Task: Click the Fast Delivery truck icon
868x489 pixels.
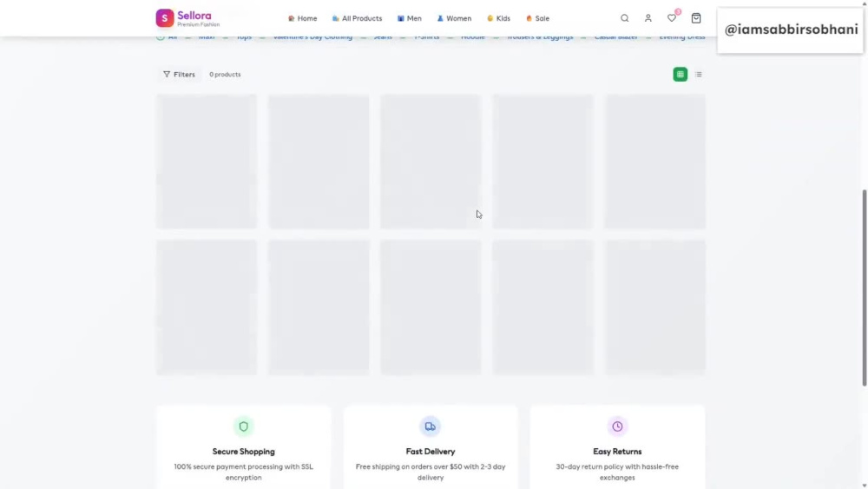Action: coord(431,426)
